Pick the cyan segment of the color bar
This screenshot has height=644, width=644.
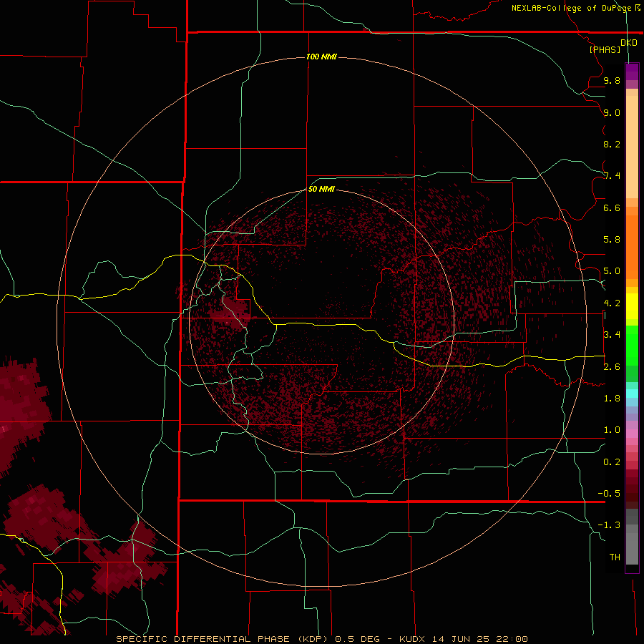(x=632, y=393)
